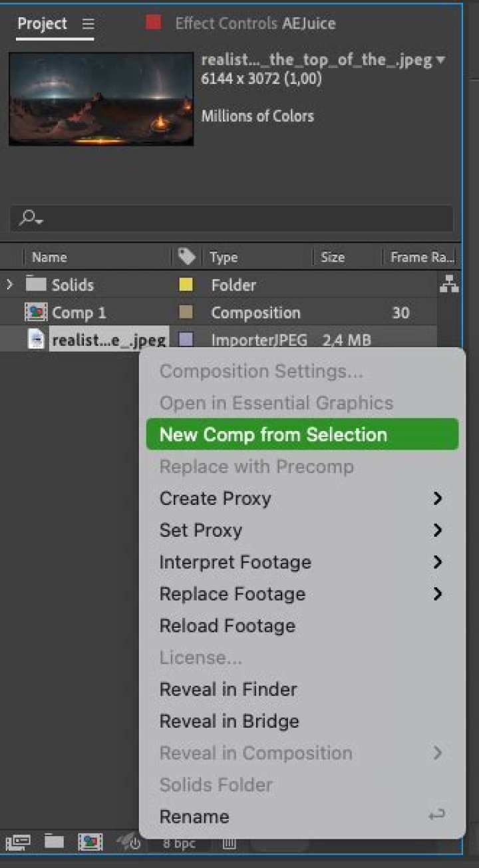Click the Create New Composition icon
The width and height of the screenshot is (479, 868).
click(90, 842)
